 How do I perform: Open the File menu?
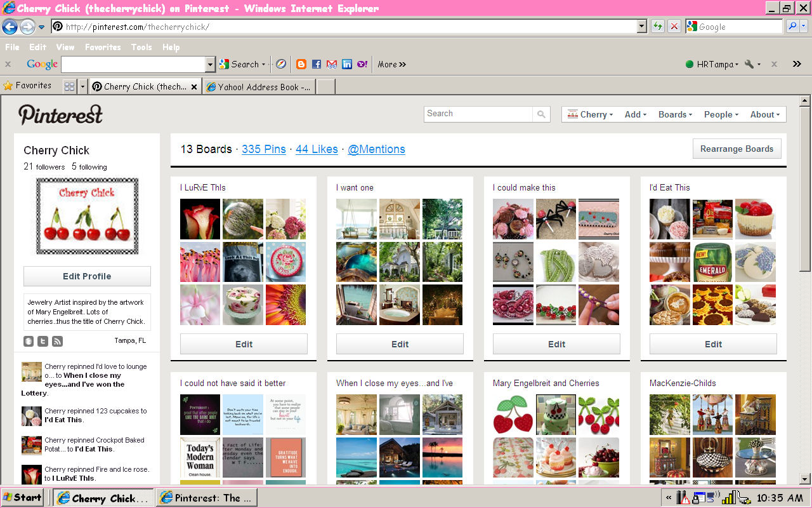click(12, 47)
